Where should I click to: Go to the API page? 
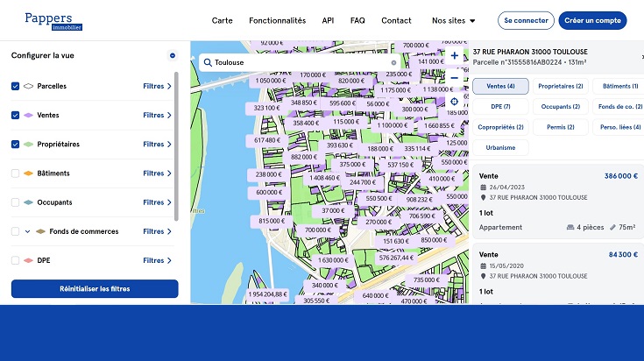click(x=328, y=20)
